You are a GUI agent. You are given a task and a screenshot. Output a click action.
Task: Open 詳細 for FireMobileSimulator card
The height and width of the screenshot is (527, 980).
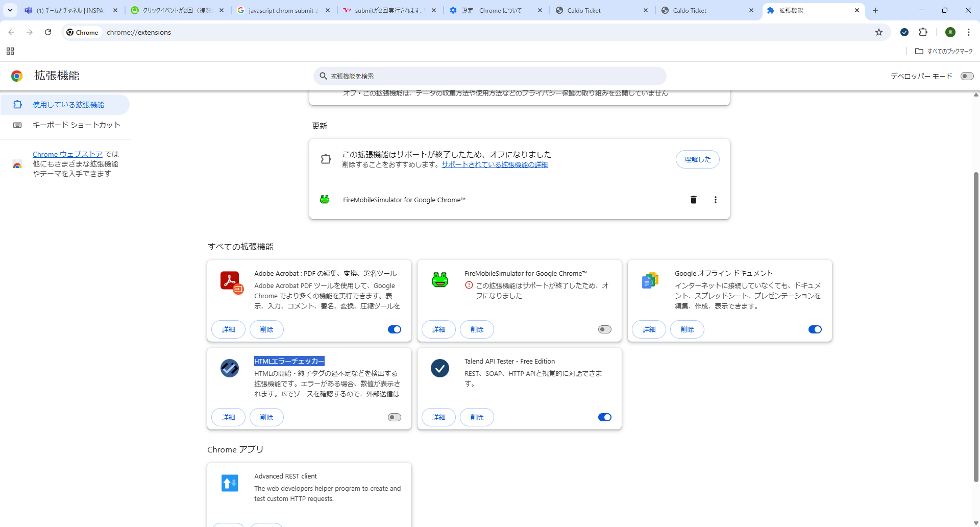tap(438, 329)
